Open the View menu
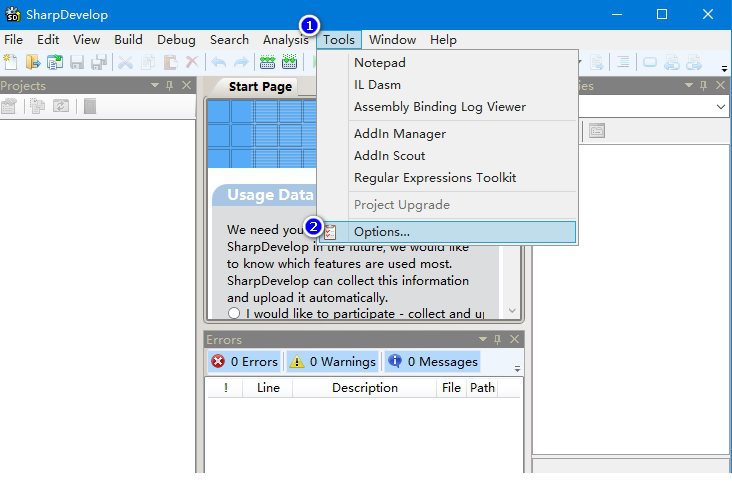The width and height of the screenshot is (732, 491). pos(86,40)
